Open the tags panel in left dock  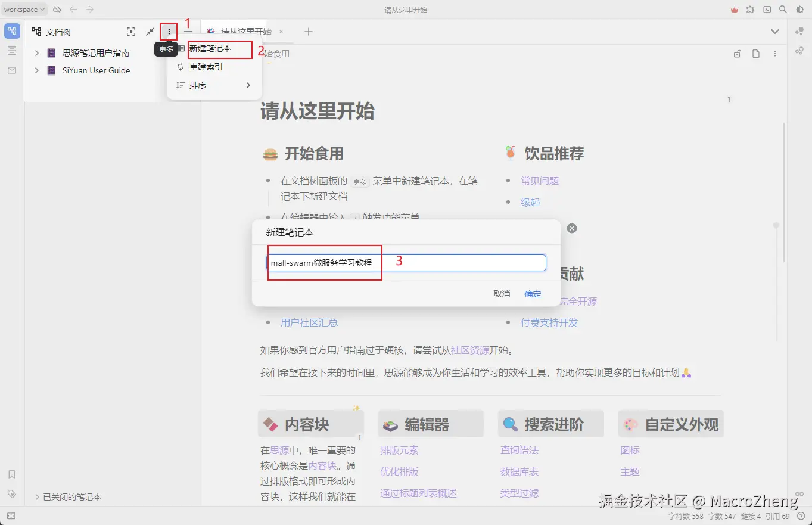click(12, 494)
